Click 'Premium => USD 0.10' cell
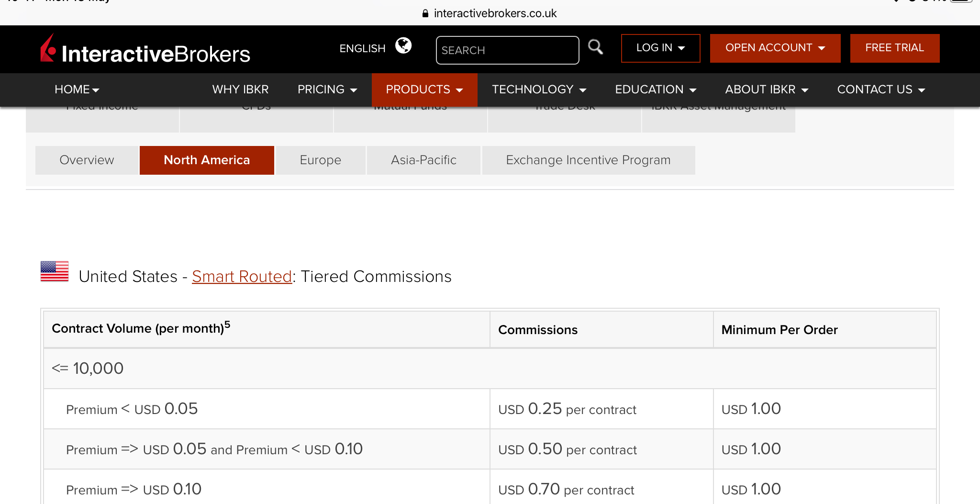980x504 pixels. pyautogui.click(x=267, y=487)
